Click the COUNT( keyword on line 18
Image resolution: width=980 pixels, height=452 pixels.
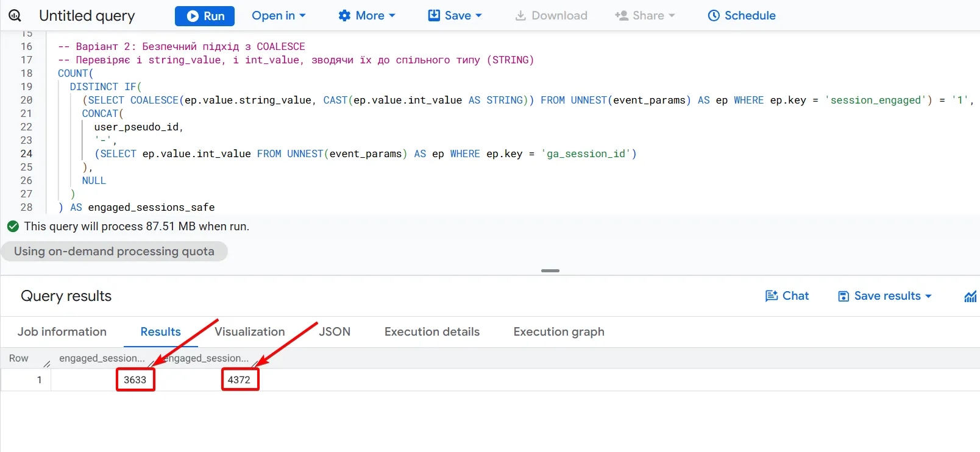coord(76,73)
